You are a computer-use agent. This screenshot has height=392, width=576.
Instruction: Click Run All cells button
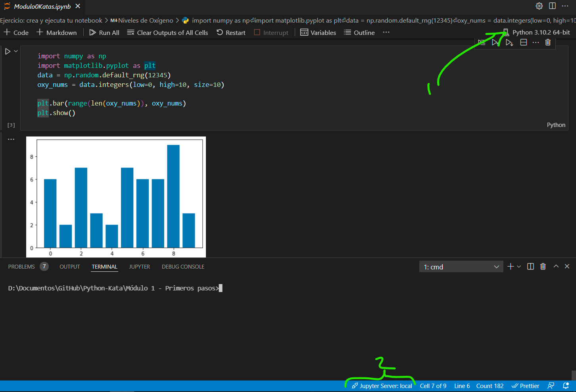coord(104,33)
